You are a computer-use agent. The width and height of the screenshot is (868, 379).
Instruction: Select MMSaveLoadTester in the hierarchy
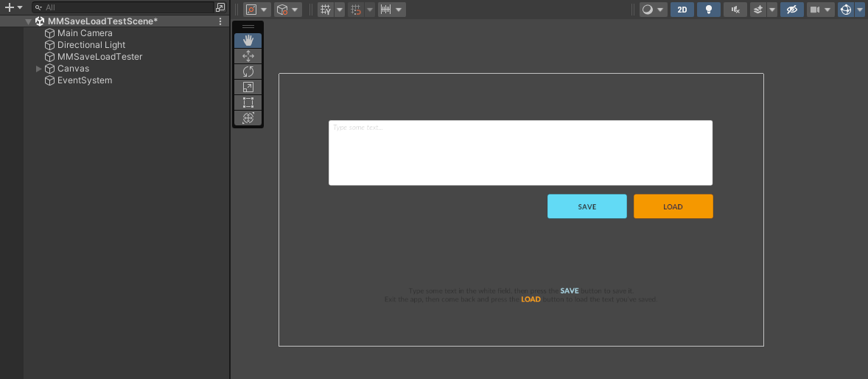click(x=99, y=57)
